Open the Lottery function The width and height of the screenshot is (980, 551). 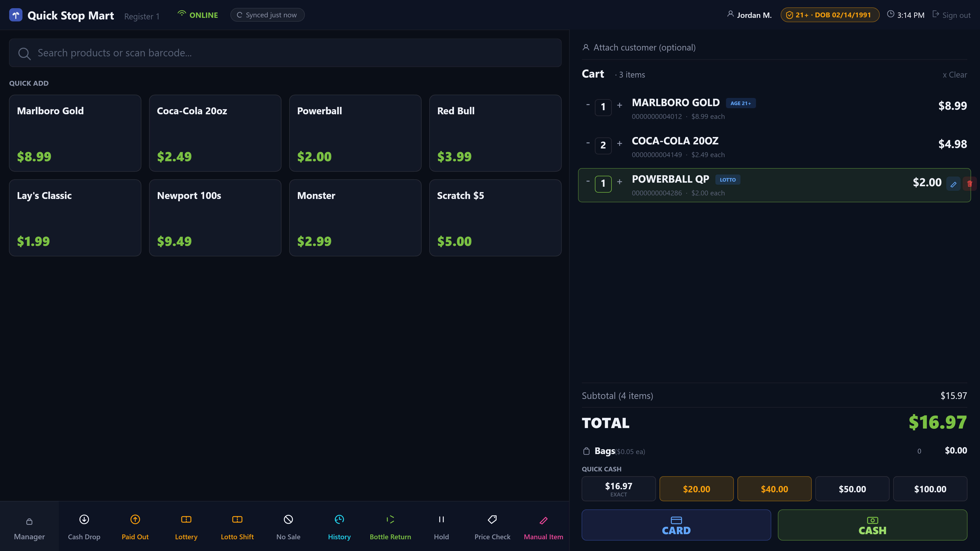click(x=186, y=527)
